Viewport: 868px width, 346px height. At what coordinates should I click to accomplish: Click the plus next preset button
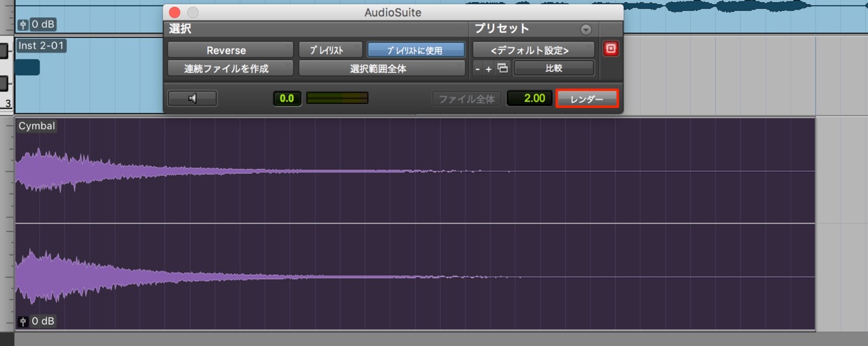[x=489, y=69]
